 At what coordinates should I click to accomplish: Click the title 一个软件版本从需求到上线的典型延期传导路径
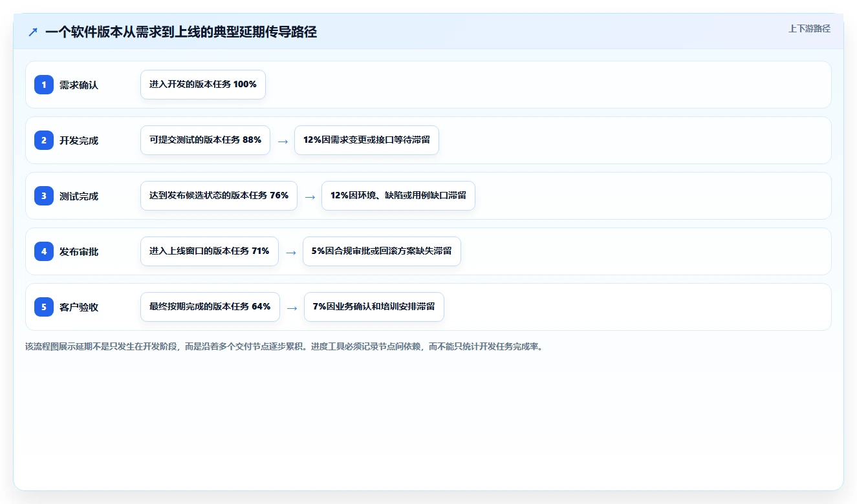pos(181,32)
